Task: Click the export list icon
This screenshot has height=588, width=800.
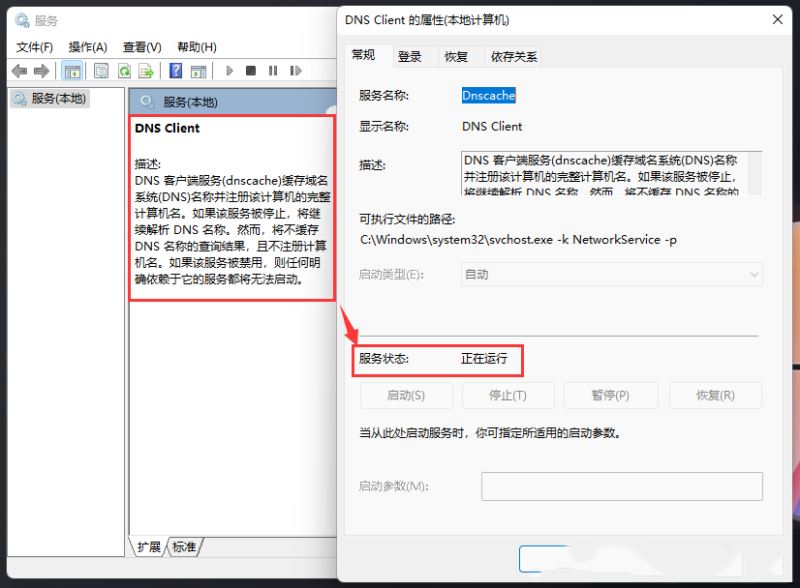Action: (146, 70)
